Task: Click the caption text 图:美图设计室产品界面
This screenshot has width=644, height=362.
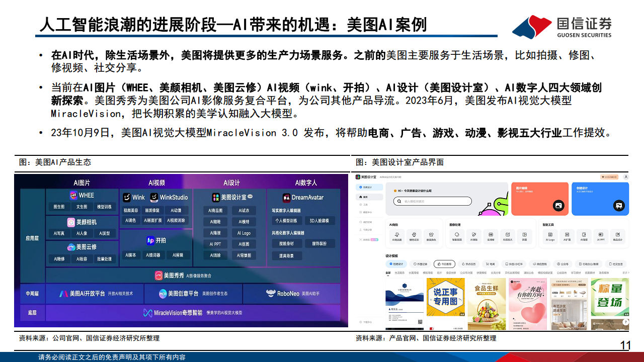Action: (x=400, y=162)
